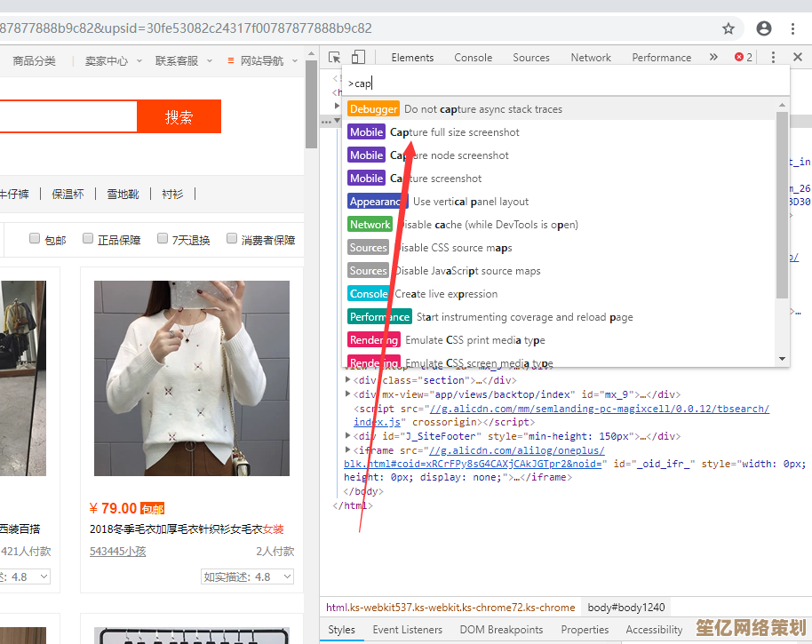Activate the DevTools inspect element picker
The height and width of the screenshot is (644, 812).
click(335, 58)
